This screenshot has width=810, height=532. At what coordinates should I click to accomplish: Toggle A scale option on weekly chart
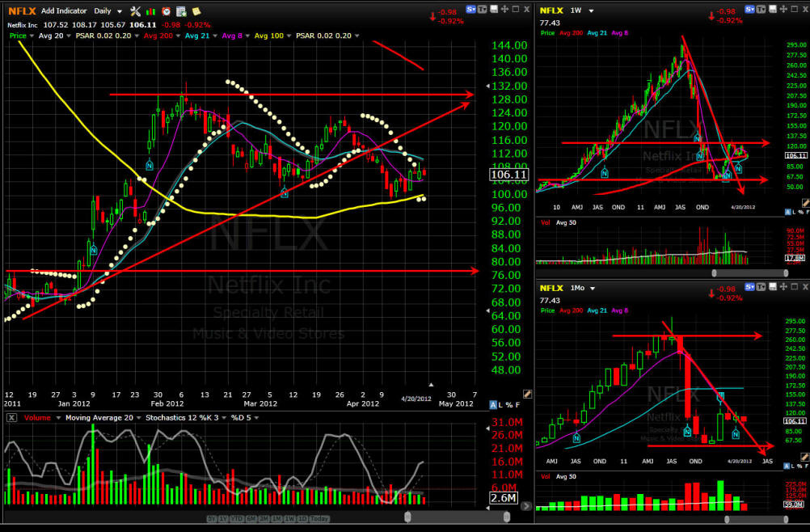coord(788,213)
